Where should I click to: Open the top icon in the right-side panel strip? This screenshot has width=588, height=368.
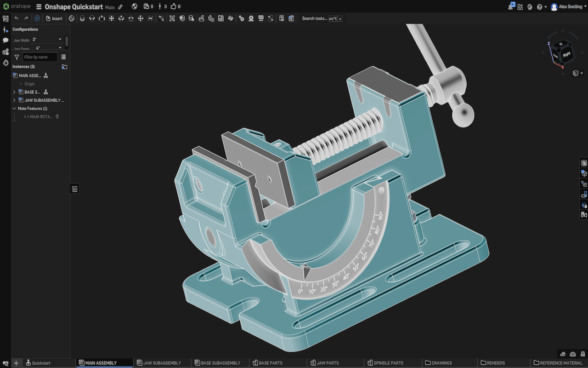584,163
